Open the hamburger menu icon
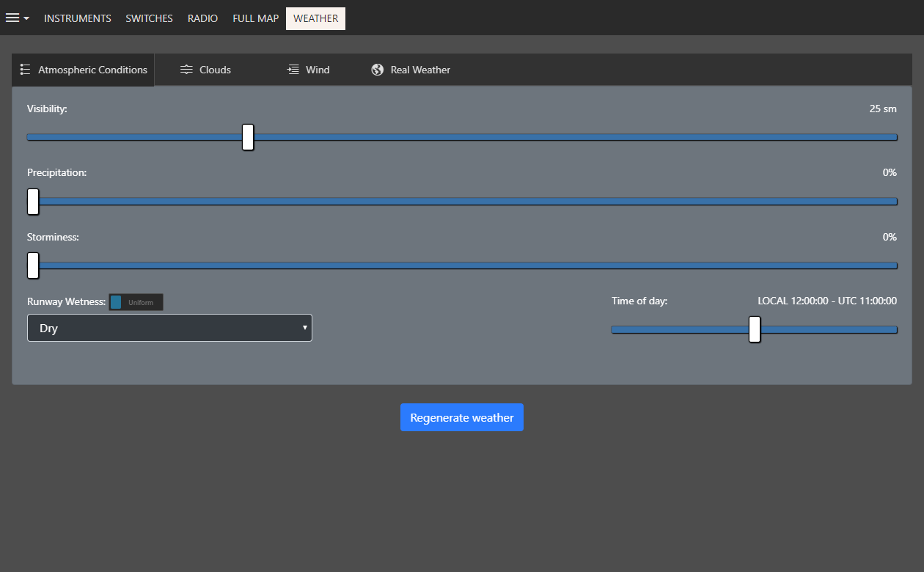Image resolution: width=924 pixels, height=572 pixels. point(12,18)
